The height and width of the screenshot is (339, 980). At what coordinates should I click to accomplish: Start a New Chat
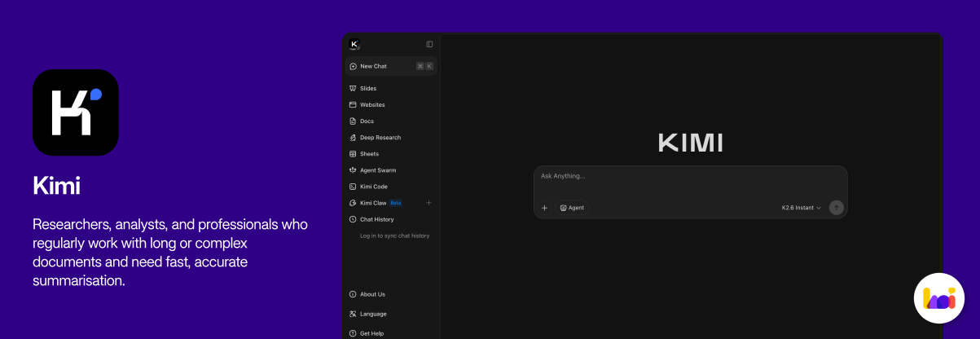(391, 66)
